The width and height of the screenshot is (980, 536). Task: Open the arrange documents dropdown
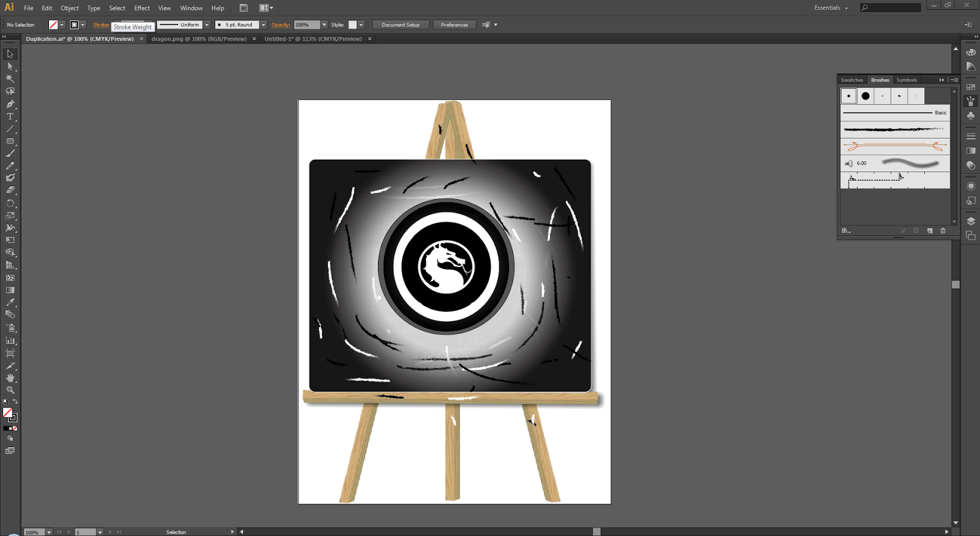pyautogui.click(x=266, y=8)
